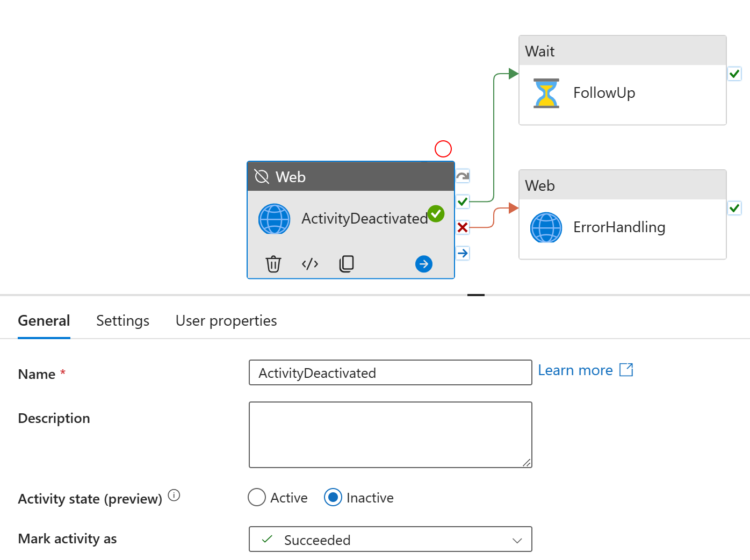750x560 pixels.
Task: Click the Learn more link
Action: 575,370
